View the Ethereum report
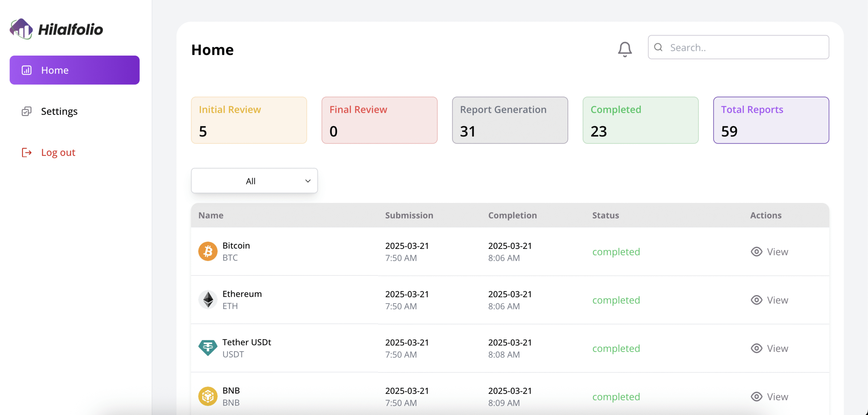This screenshot has height=415, width=868. tap(769, 300)
